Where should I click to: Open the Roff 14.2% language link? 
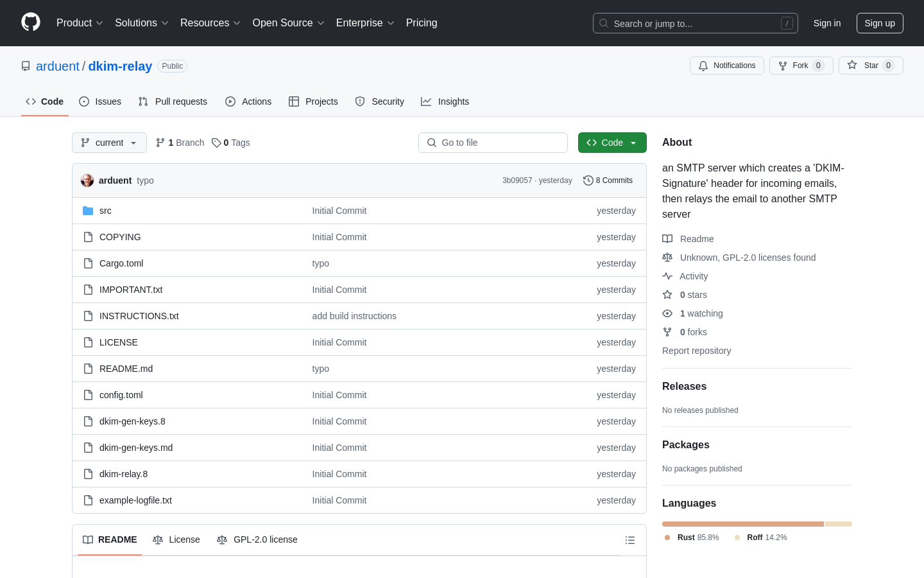click(761, 538)
